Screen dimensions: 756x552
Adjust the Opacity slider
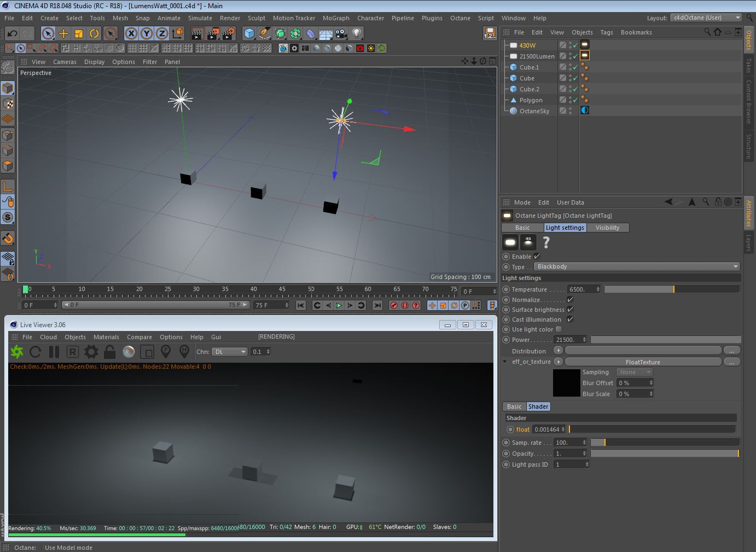coord(665,453)
